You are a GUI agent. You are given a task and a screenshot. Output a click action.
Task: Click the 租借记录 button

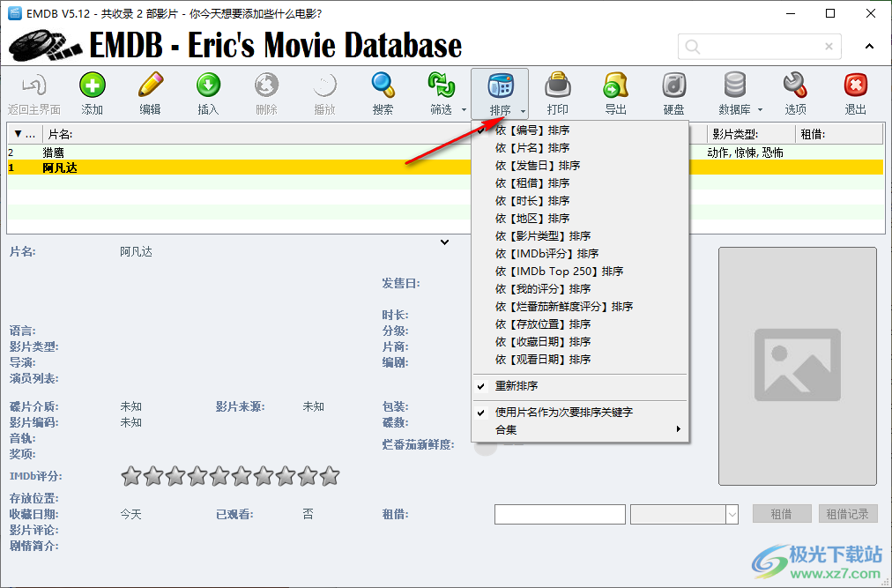click(847, 513)
